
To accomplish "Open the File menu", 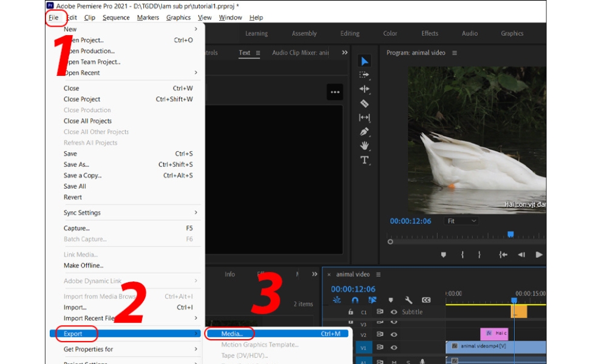I will pos(53,18).
